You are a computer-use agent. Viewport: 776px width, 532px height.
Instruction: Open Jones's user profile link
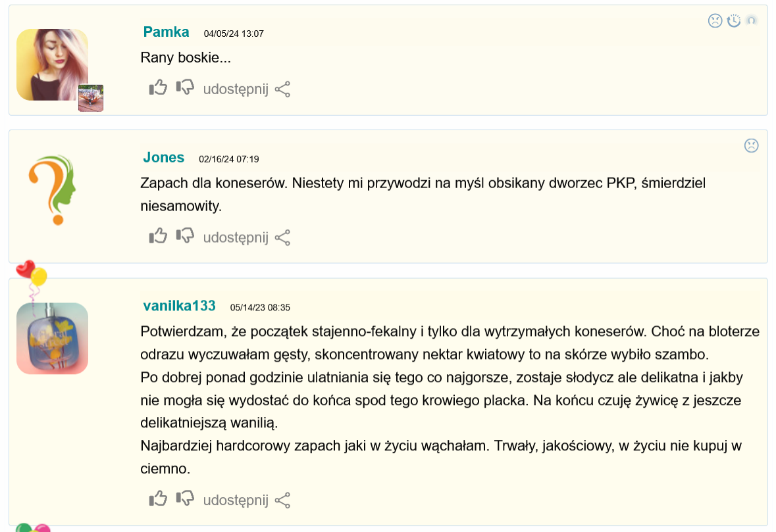163,157
